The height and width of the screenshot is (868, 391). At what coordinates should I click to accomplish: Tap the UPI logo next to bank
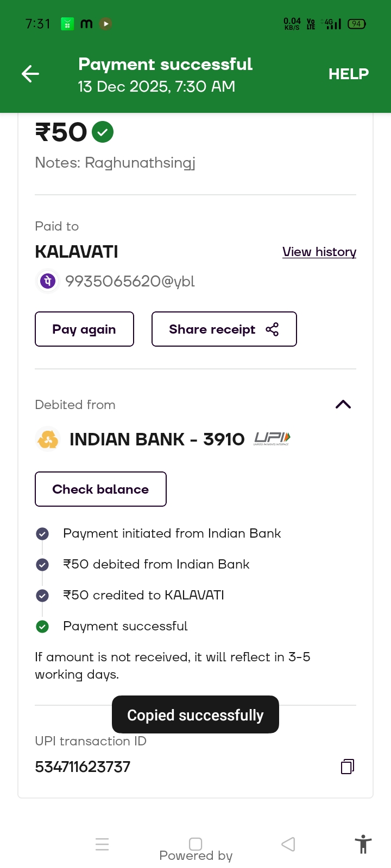[x=272, y=439]
